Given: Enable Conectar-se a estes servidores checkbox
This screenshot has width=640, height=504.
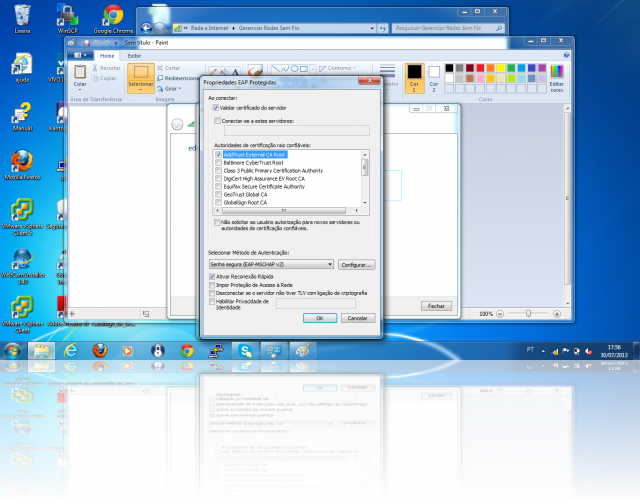Looking at the screenshot, I should click(x=218, y=121).
